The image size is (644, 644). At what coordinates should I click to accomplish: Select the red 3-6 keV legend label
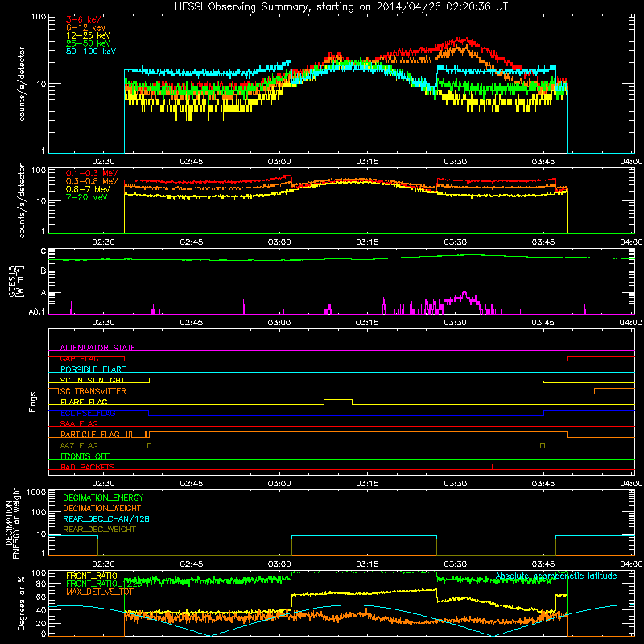point(83,19)
